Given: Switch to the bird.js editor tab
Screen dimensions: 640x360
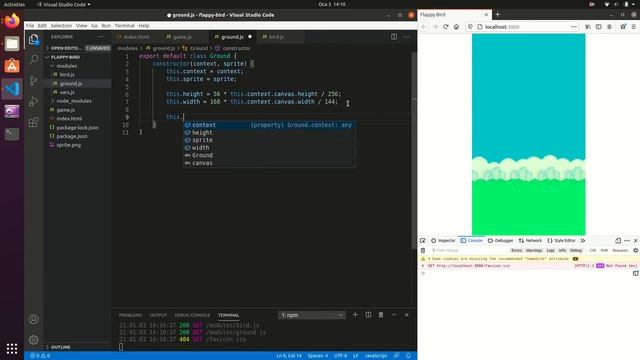Looking at the screenshot, I should (276, 37).
